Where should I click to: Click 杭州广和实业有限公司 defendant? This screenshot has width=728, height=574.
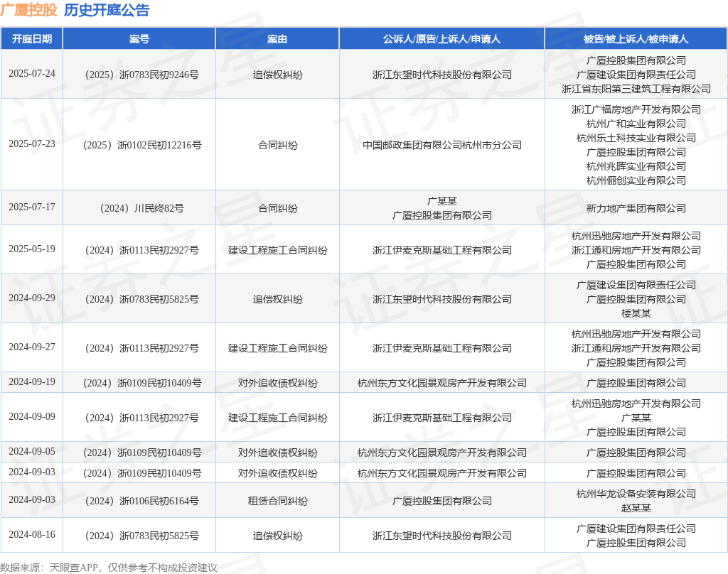click(636, 124)
